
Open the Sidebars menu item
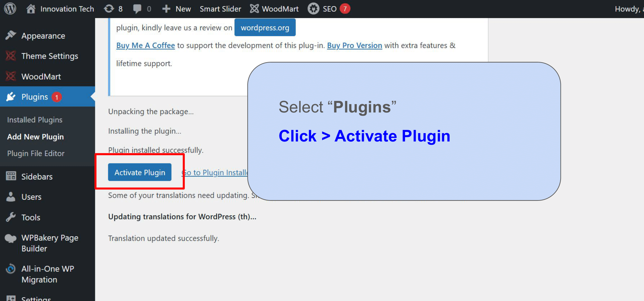(x=37, y=177)
